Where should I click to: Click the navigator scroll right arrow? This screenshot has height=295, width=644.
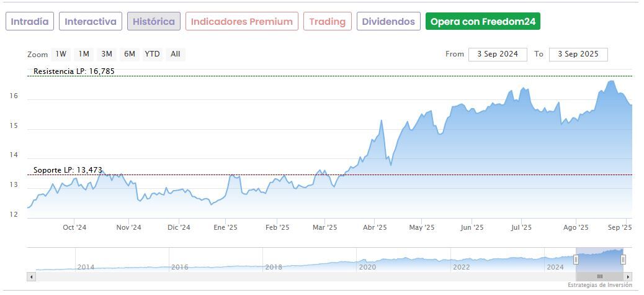tap(628, 276)
